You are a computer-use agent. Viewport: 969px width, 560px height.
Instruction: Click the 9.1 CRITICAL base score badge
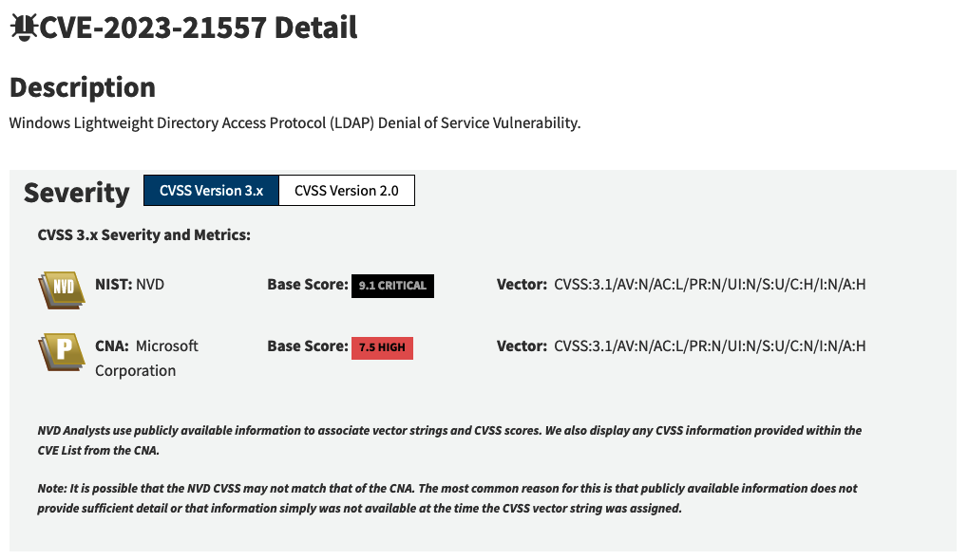pos(392,286)
